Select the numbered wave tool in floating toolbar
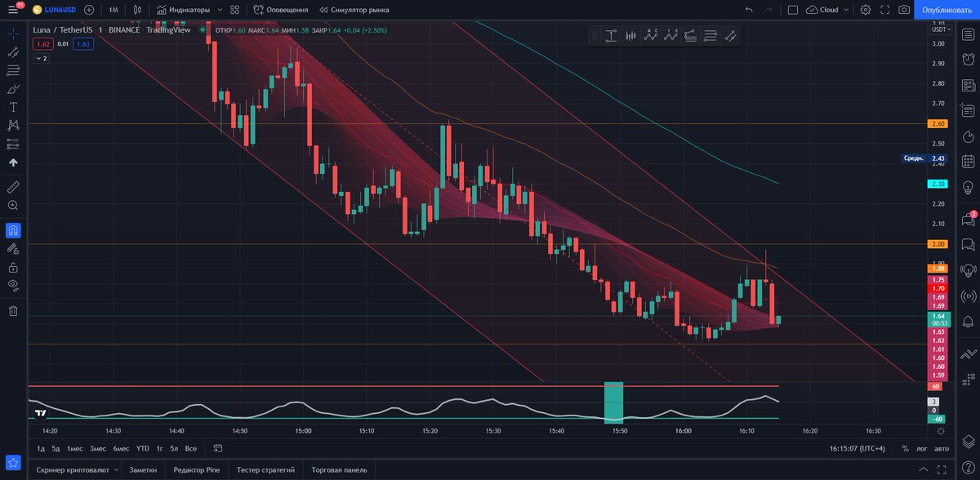980x480 pixels. (671, 35)
